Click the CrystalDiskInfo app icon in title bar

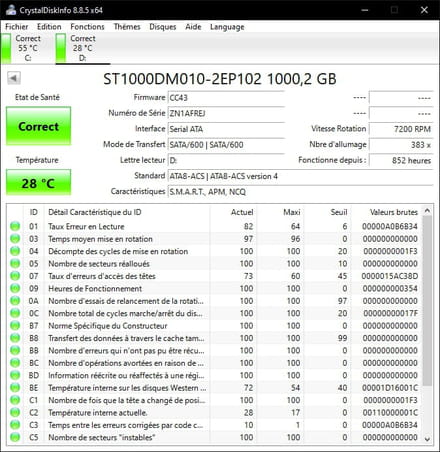[11, 10]
